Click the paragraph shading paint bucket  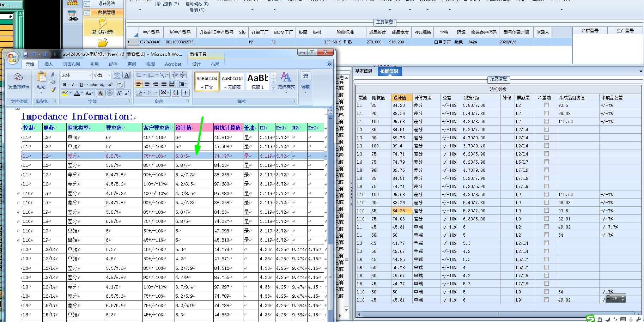[139, 93]
